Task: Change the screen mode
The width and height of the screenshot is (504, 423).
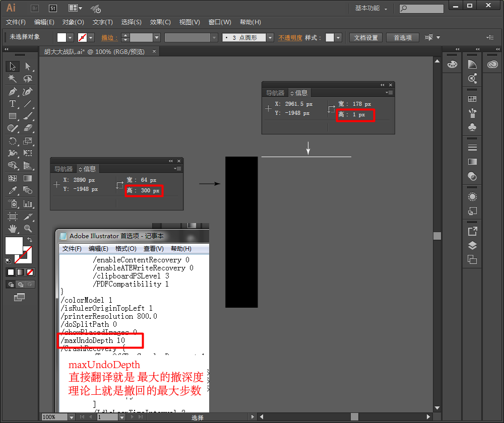Action: pyautogui.click(x=19, y=298)
